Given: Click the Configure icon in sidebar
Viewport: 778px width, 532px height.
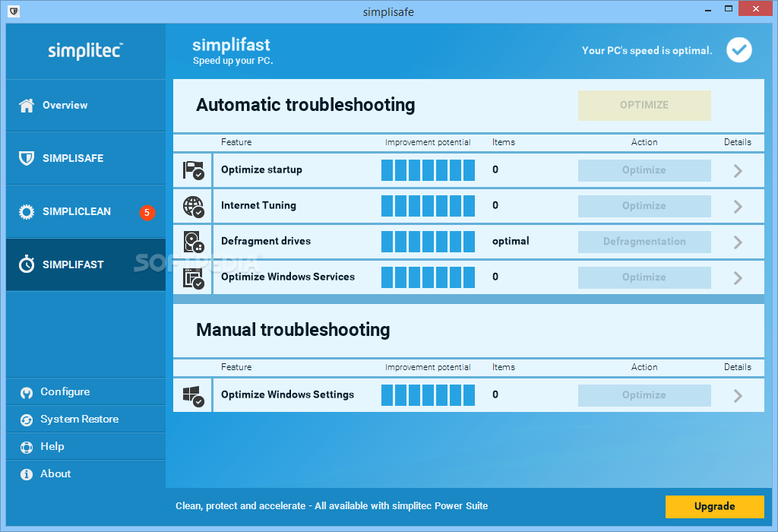Looking at the screenshot, I should (x=27, y=393).
